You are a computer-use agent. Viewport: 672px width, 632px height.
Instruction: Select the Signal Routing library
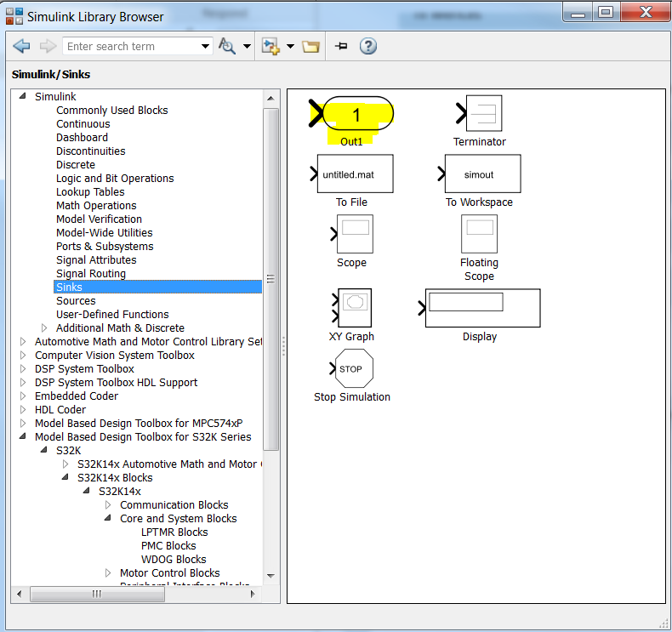[x=91, y=273]
